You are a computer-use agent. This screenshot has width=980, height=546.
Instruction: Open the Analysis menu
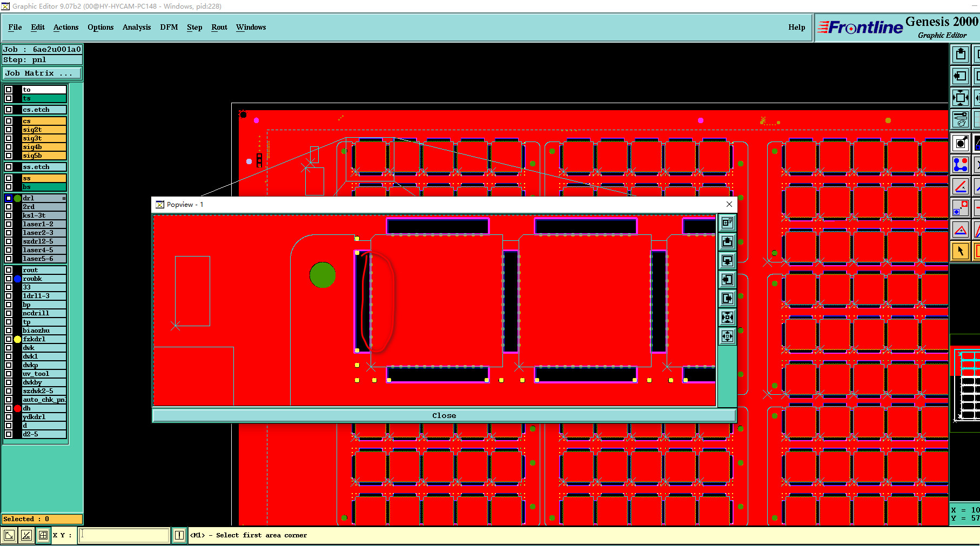[137, 27]
